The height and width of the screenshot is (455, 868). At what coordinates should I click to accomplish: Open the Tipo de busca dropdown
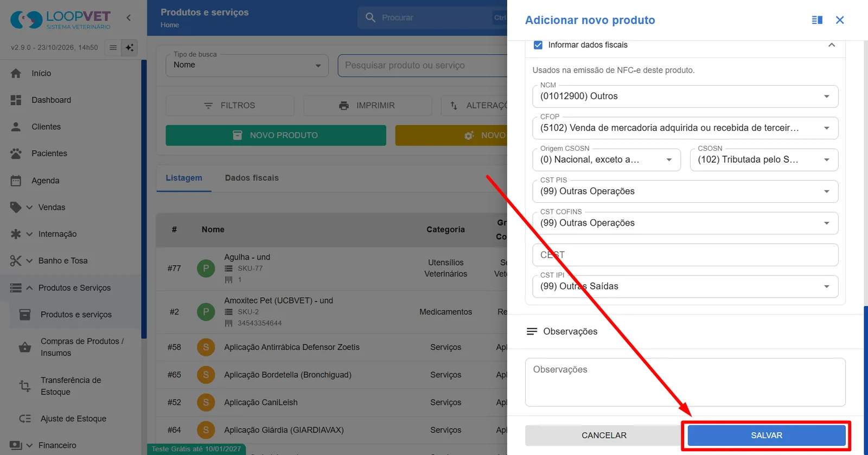(x=247, y=66)
